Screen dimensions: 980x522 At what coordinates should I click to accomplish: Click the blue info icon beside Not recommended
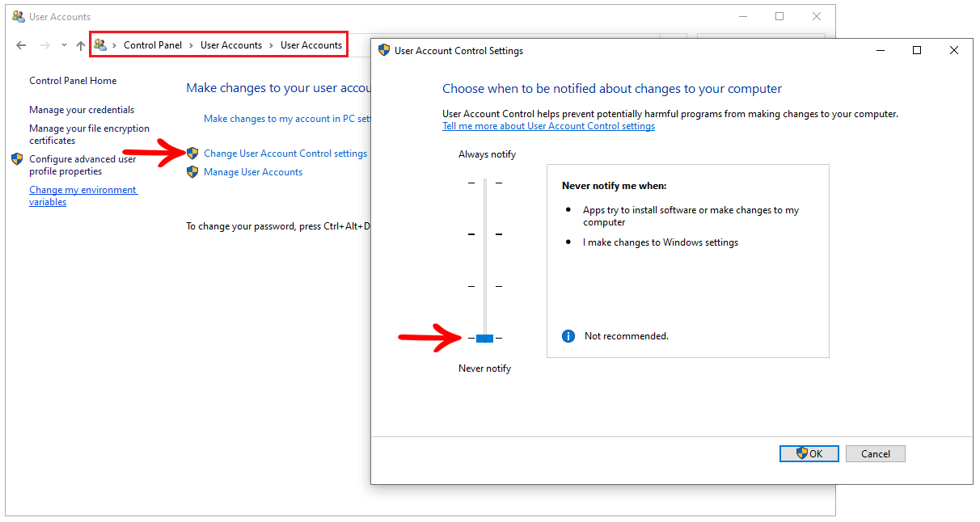pos(568,336)
